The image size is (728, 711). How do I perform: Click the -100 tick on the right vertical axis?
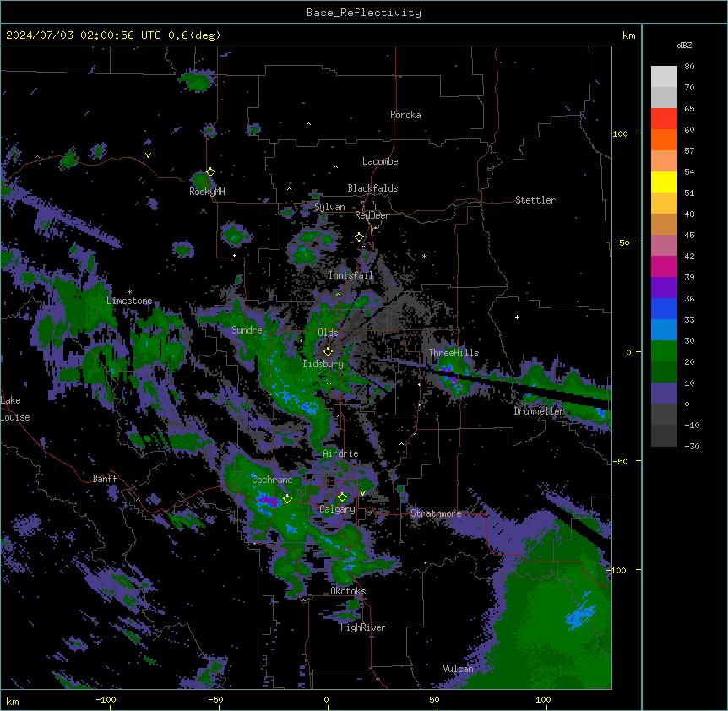tap(617, 570)
